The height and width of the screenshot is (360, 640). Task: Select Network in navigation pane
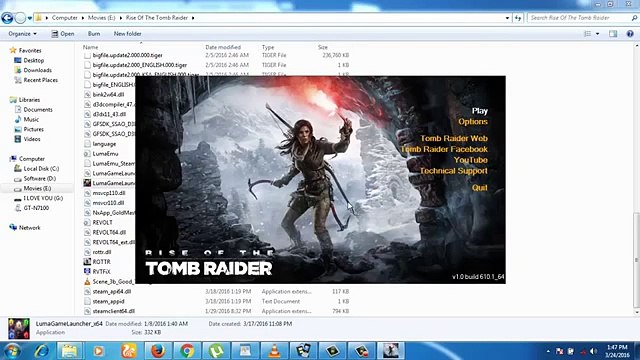pyautogui.click(x=29, y=227)
